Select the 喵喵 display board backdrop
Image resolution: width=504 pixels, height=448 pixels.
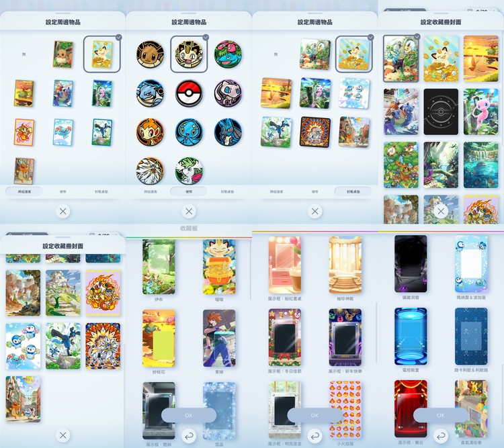point(219,267)
